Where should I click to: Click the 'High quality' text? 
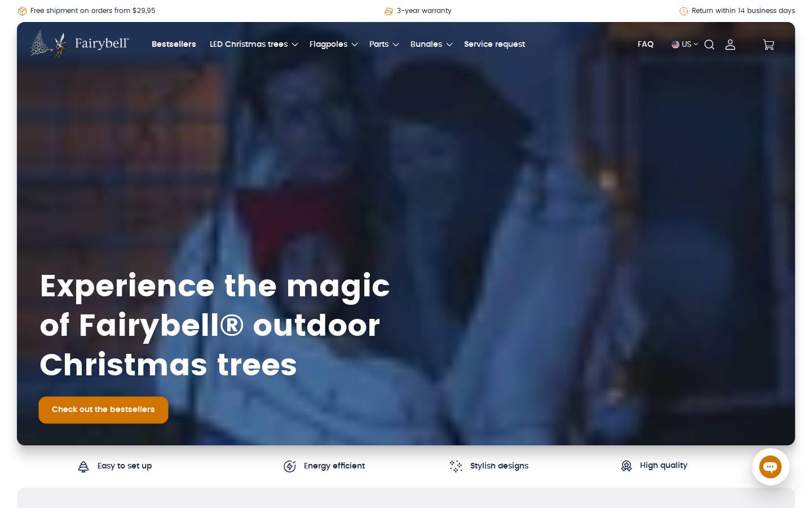coord(664,465)
